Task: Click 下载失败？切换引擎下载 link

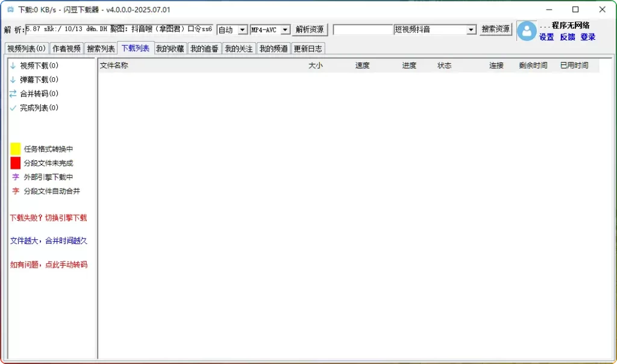Action: (48, 218)
